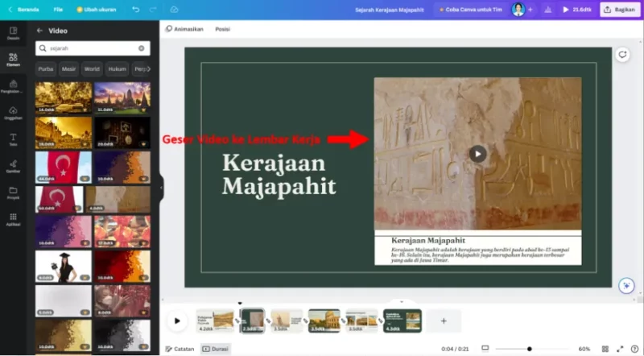Select the graduate woman video thumbnail
Screen dimensions: 644x356
pyautogui.click(x=64, y=267)
